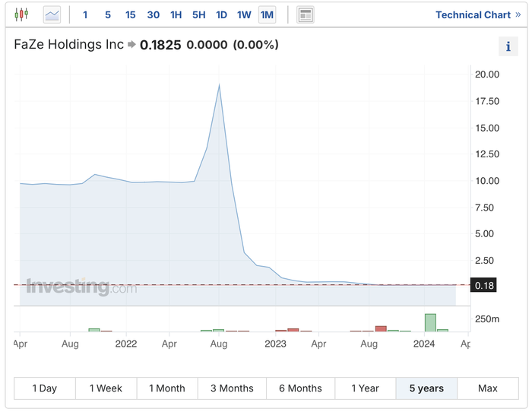
Task: Click the 2022 axis label
Action: point(126,344)
